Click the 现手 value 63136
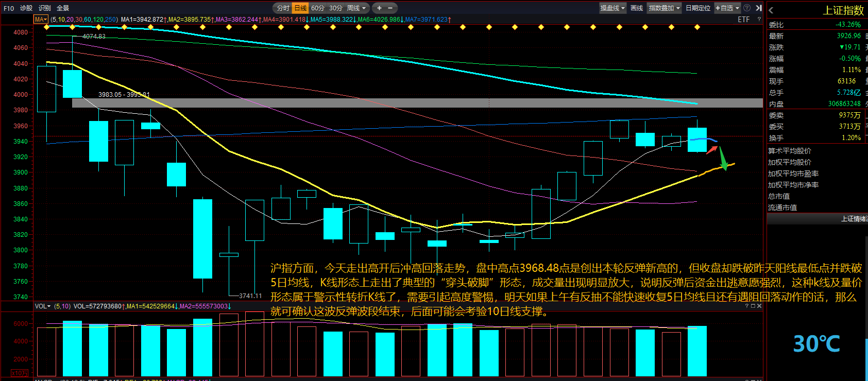This screenshot has width=868, height=381. click(847, 81)
